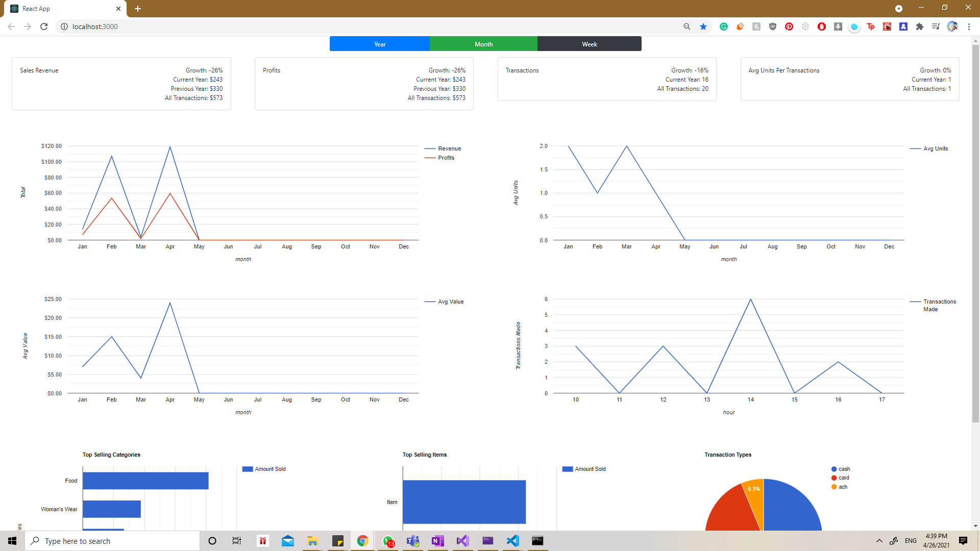Image resolution: width=980 pixels, height=551 pixels.
Task: Open Microsoft Teams from the taskbar
Action: pyautogui.click(x=412, y=541)
